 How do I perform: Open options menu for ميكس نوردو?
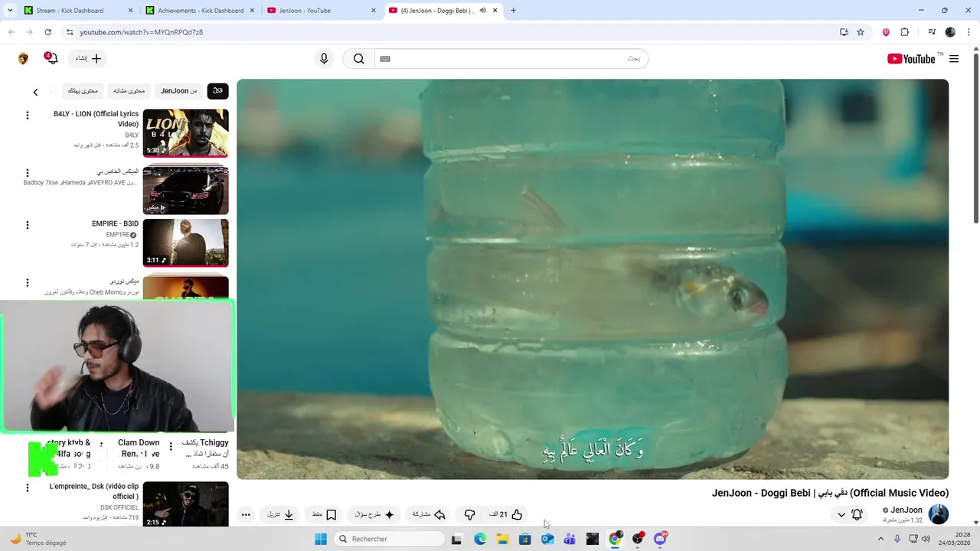tap(28, 283)
